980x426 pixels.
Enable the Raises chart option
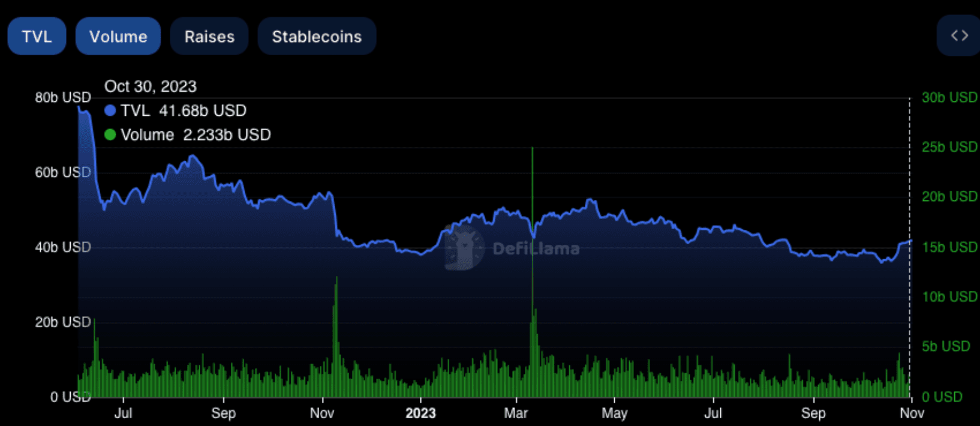coord(209,37)
